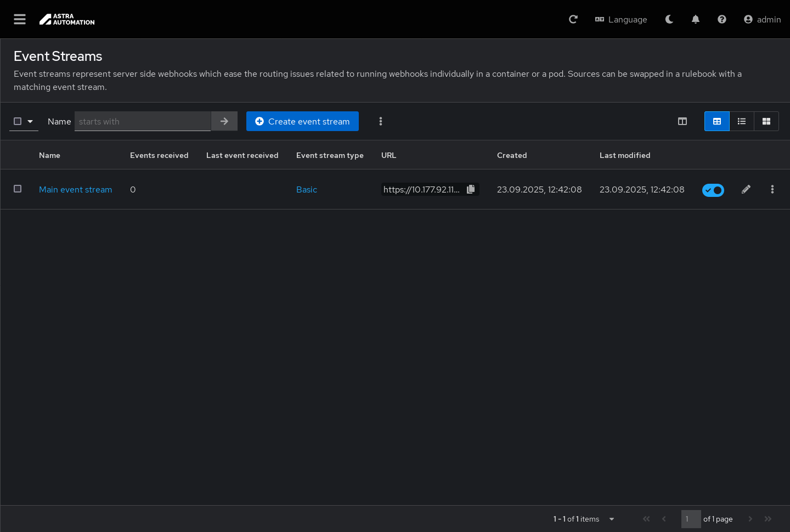
Task: Select the Main event stream row checkbox
Action: (18, 189)
